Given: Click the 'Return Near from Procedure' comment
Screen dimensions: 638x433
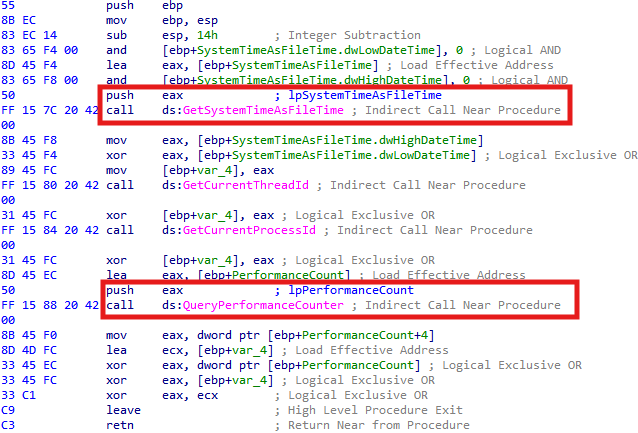Looking at the screenshot, I should 378,425.
